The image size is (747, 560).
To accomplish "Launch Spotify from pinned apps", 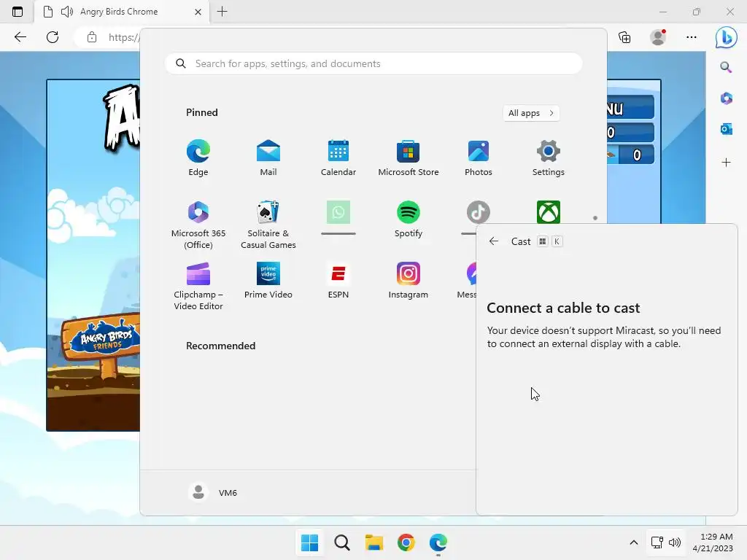I will point(409,219).
